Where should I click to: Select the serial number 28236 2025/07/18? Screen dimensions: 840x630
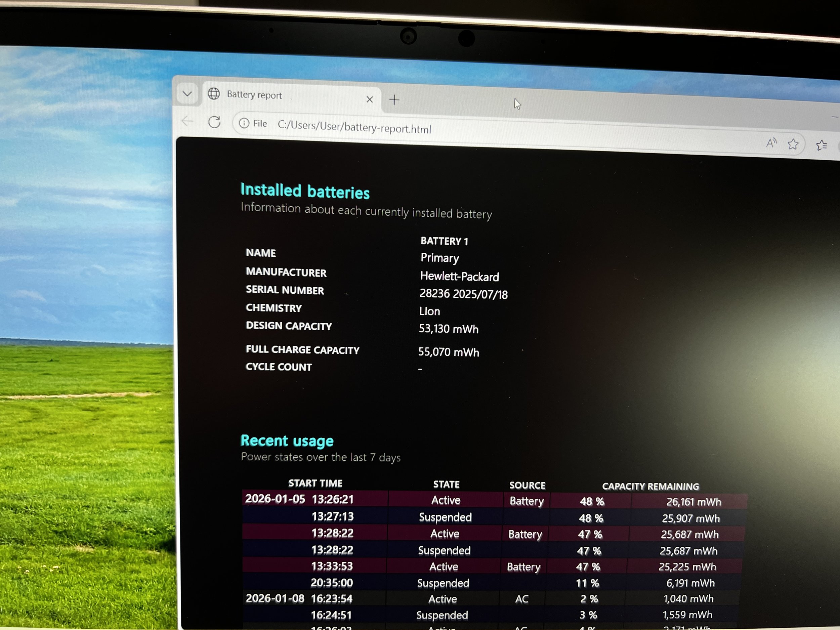(x=463, y=294)
